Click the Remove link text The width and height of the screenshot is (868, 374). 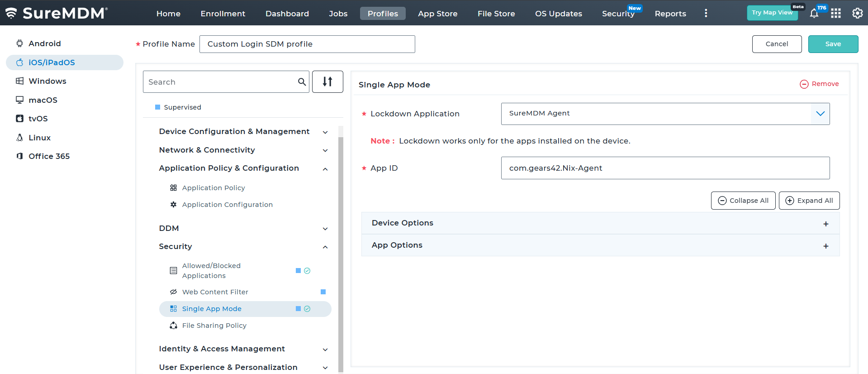pos(825,84)
